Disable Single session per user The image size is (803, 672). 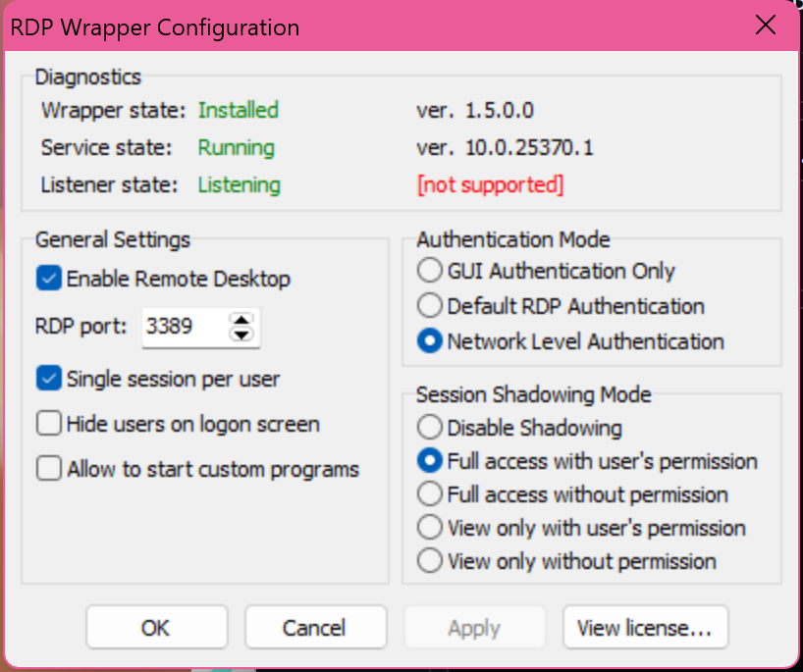tap(48, 379)
